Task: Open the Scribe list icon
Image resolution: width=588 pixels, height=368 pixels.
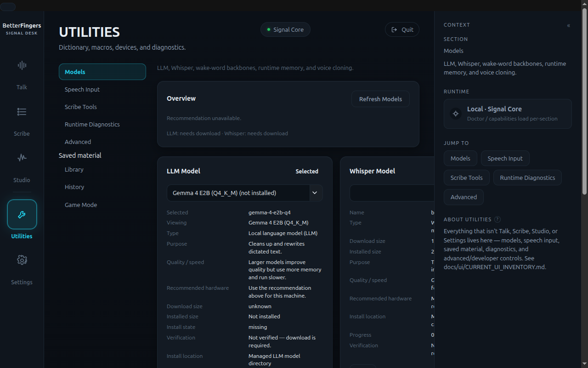Action: coord(22,112)
